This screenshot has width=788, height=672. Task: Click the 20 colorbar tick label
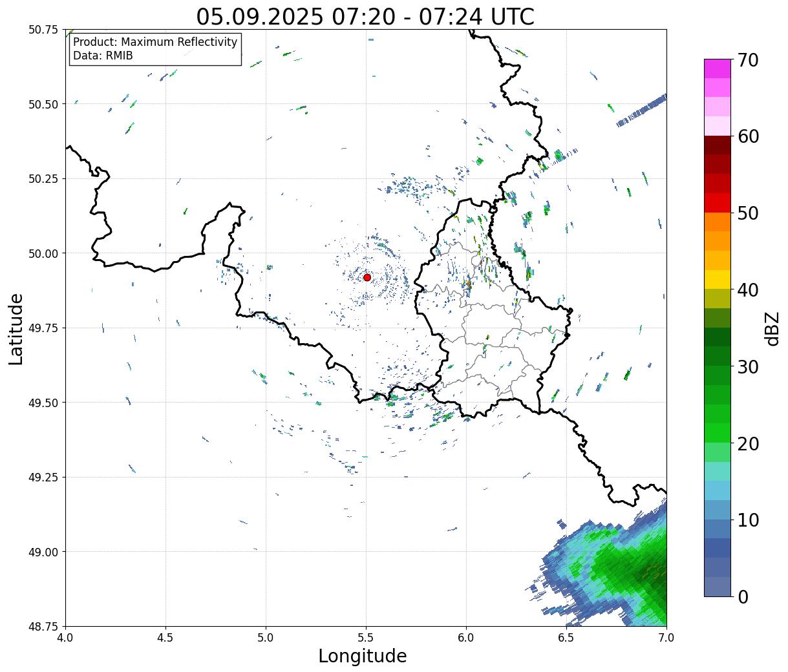coord(747,443)
